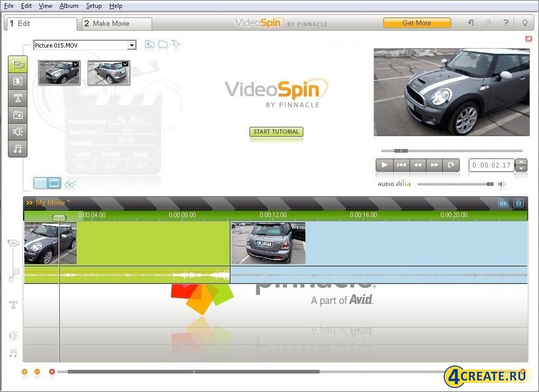Toggle loop playback in the player controls
This screenshot has width=539, height=392.
point(451,165)
